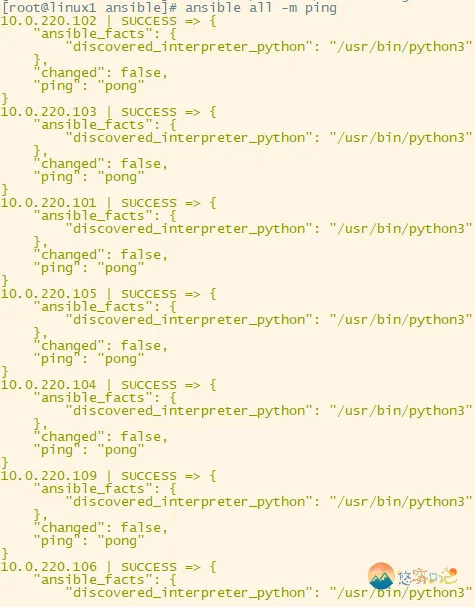Select the 10.0.220.105 host address

click(48, 294)
